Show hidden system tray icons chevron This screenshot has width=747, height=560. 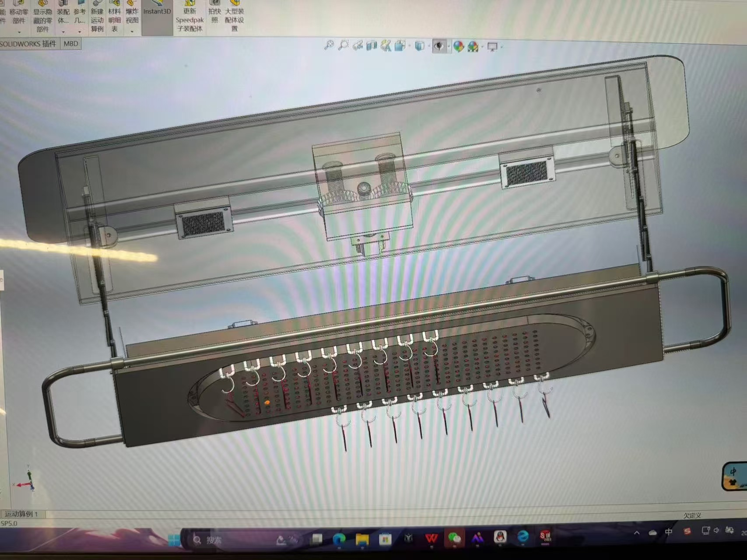pyautogui.click(x=637, y=532)
